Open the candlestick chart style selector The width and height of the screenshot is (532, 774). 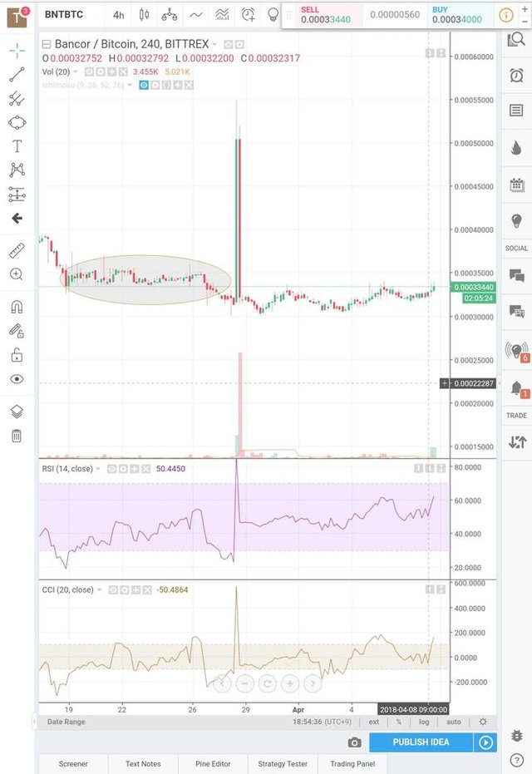click(144, 15)
